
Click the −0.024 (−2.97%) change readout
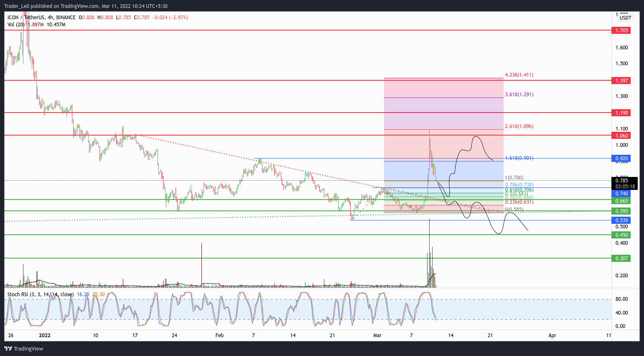pos(170,18)
